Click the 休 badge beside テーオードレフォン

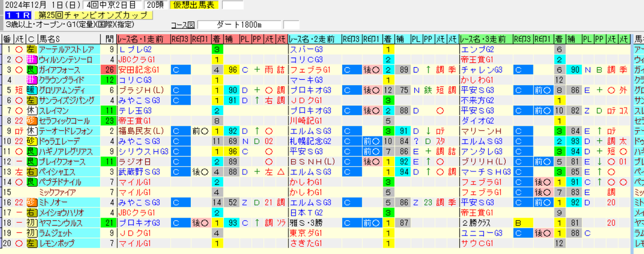(31, 130)
